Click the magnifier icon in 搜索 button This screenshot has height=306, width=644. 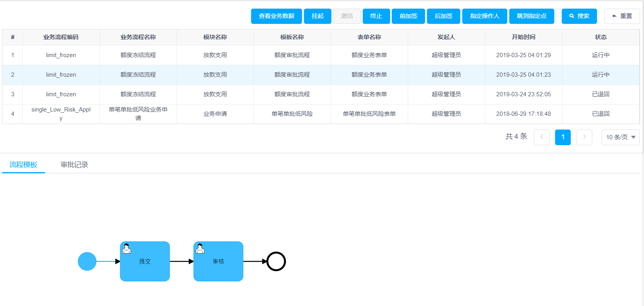572,16
